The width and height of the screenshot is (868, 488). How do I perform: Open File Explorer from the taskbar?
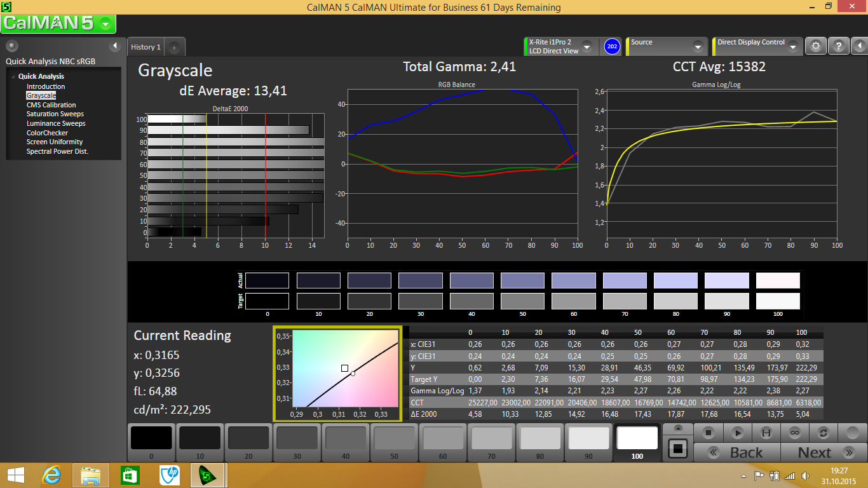pyautogui.click(x=91, y=475)
